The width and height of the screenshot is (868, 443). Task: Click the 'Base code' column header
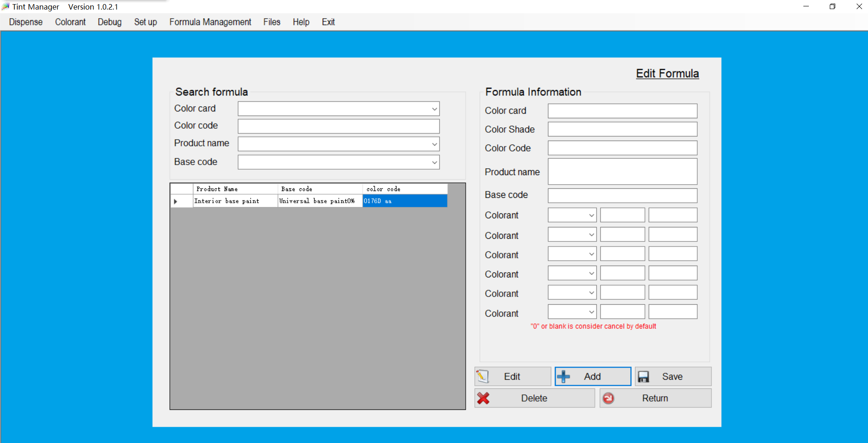(320, 189)
